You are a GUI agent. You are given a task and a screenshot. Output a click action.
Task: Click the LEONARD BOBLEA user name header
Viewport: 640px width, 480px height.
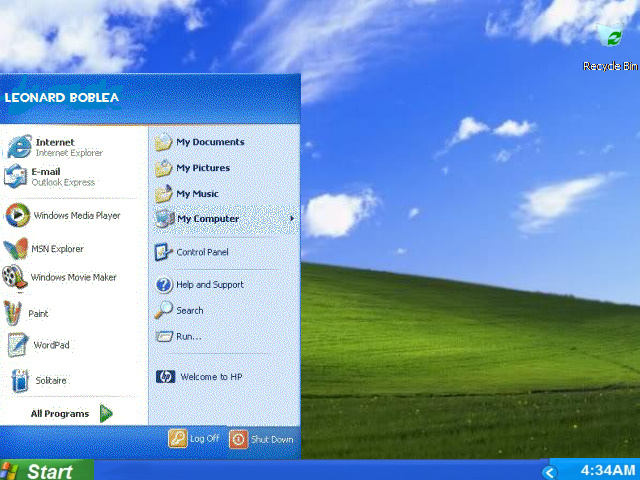point(62,98)
